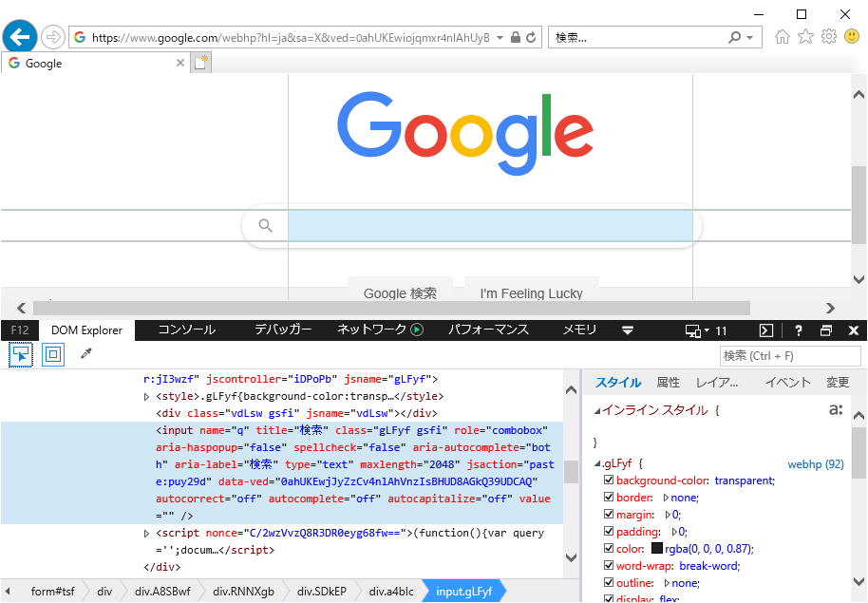
Task: Expand the margin property value
Action: point(669,515)
